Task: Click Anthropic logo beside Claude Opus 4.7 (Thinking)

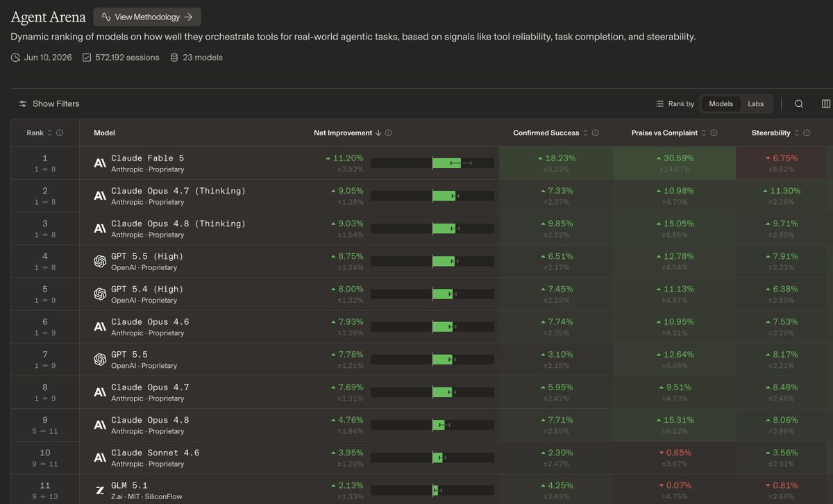Action: pos(100,196)
